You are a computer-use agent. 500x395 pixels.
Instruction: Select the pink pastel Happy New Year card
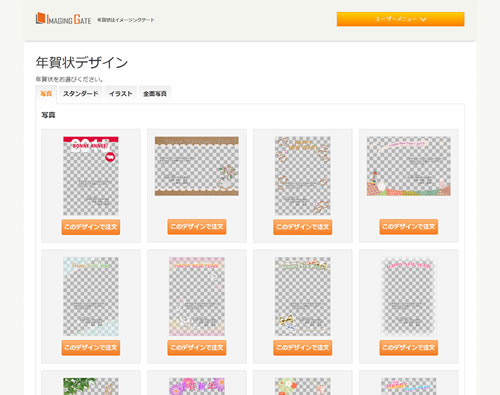197,296
